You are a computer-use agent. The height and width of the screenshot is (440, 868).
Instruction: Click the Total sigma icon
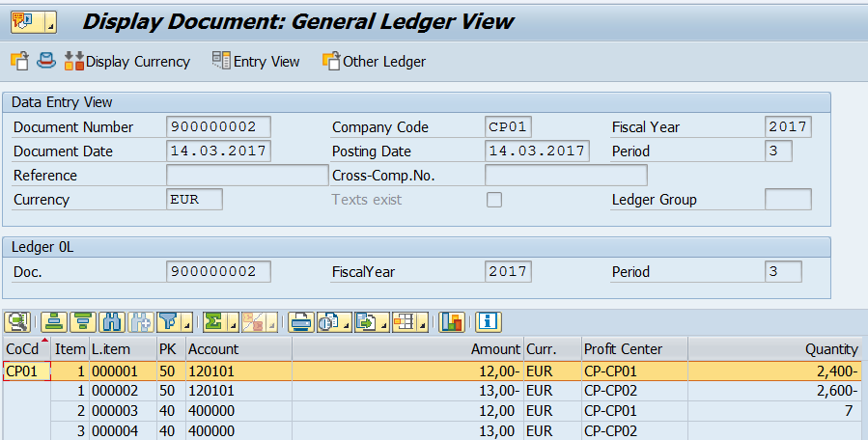pos(214,321)
